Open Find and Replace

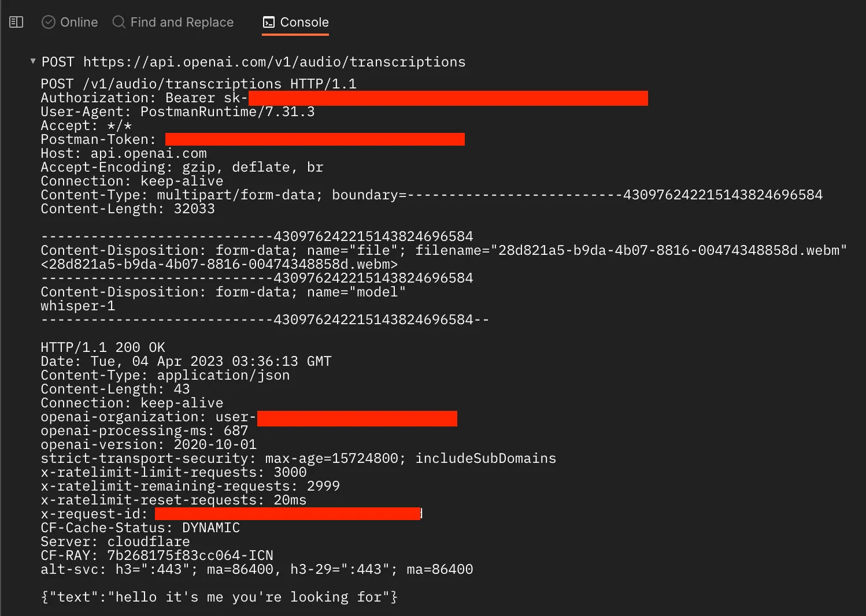173,22
